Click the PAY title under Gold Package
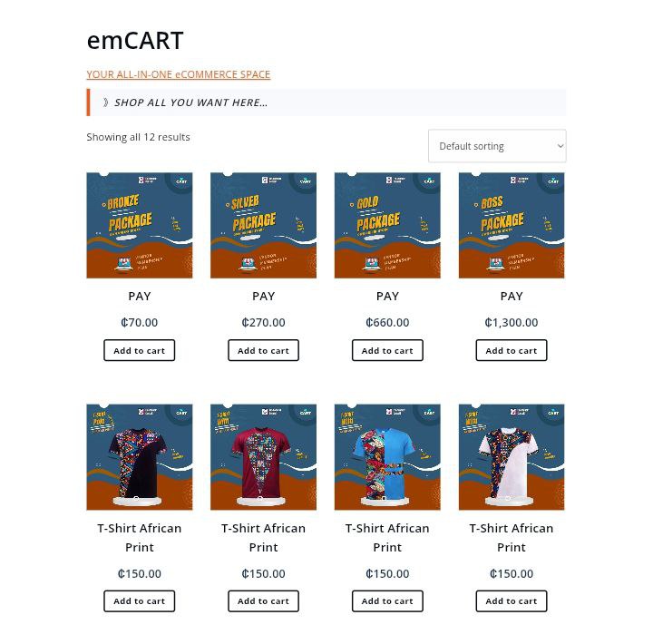Screen dimensions: 653x644 [387, 296]
